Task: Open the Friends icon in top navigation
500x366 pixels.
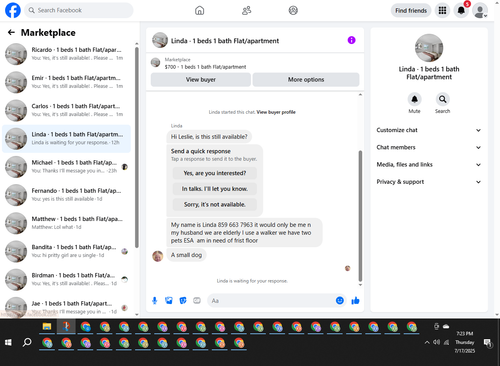Action: click(246, 10)
